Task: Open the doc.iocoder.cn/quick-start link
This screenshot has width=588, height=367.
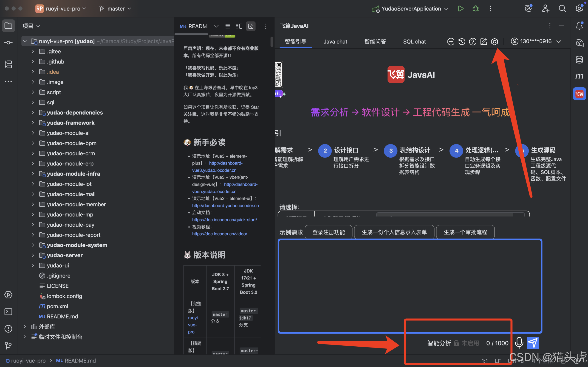Action: 224,220
